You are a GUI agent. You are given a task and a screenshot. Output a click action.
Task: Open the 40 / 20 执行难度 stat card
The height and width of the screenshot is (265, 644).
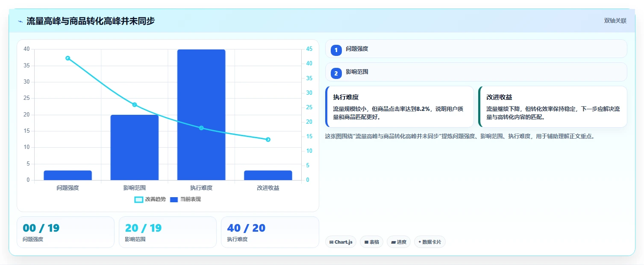coord(270,232)
